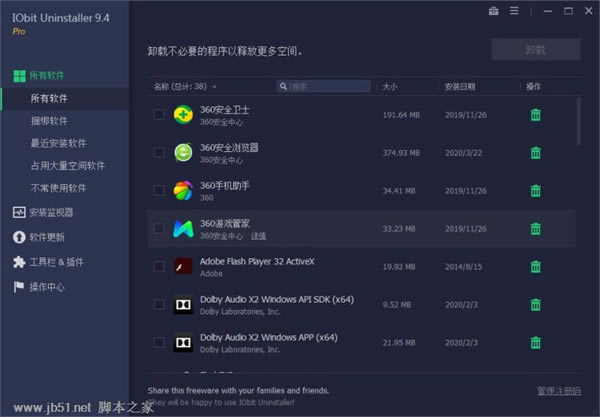Image resolution: width=600 pixels, height=417 pixels.
Task: Click the trash icon for 360安全卫士
Action: 535,115
